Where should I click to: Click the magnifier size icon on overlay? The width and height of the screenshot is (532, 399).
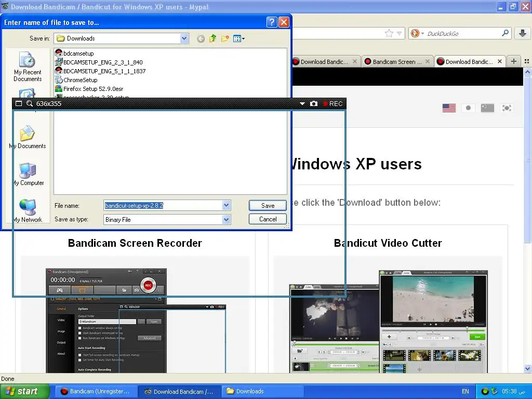click(30, 103)
